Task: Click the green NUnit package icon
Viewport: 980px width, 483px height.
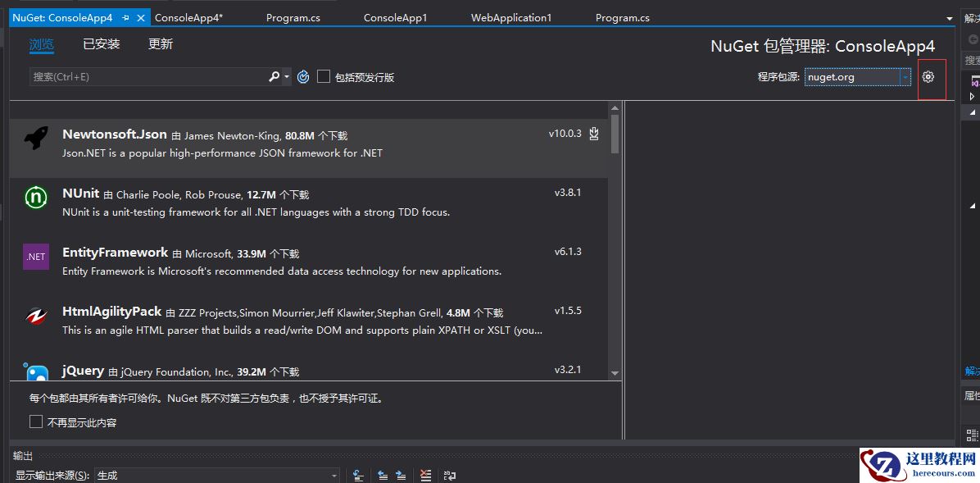Action: coord(35,198)
